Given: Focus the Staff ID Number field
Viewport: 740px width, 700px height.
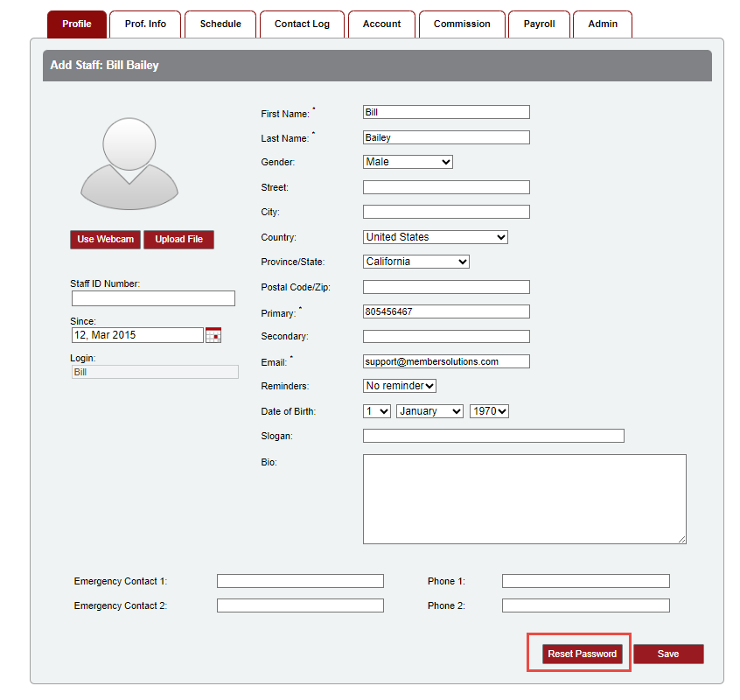Looking at the screenshot, I should point(153,298).
